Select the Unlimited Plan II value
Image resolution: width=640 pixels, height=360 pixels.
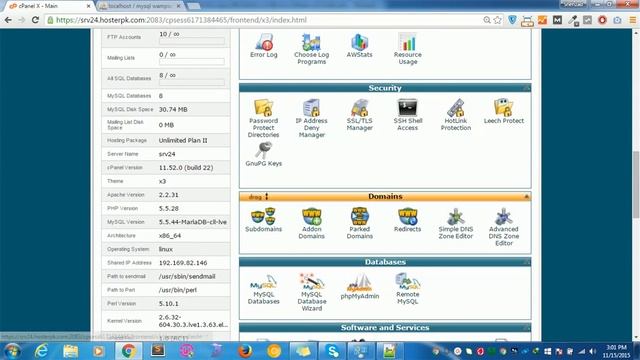pos(183,140)
